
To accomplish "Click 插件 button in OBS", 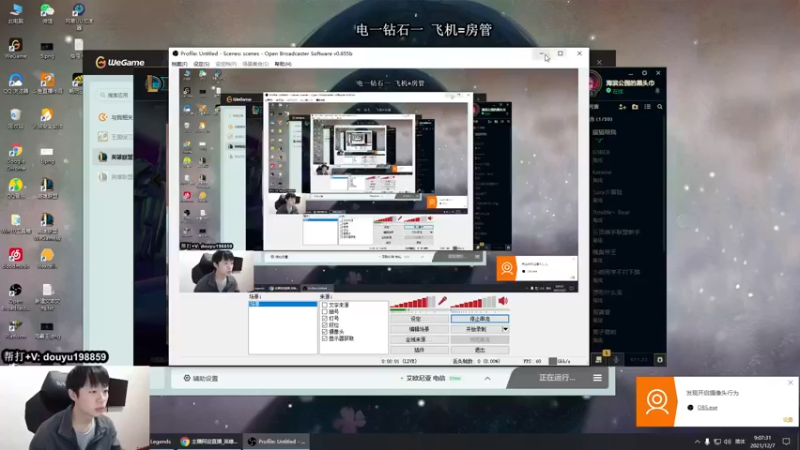I will coord(419,350).
